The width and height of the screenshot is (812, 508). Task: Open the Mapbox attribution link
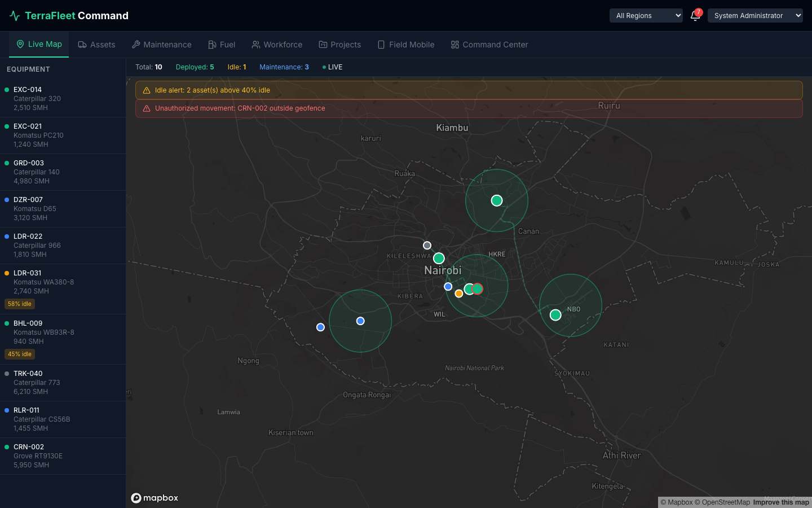[677, 502]
